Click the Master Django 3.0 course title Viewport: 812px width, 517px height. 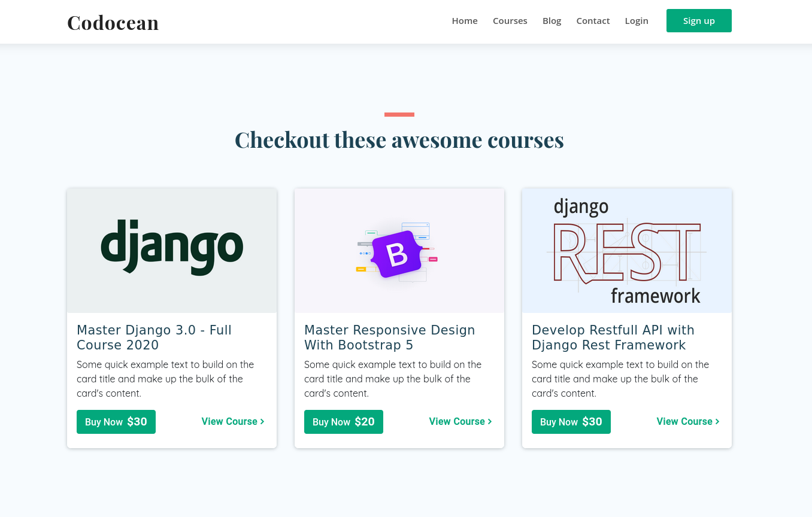point(154,337)
